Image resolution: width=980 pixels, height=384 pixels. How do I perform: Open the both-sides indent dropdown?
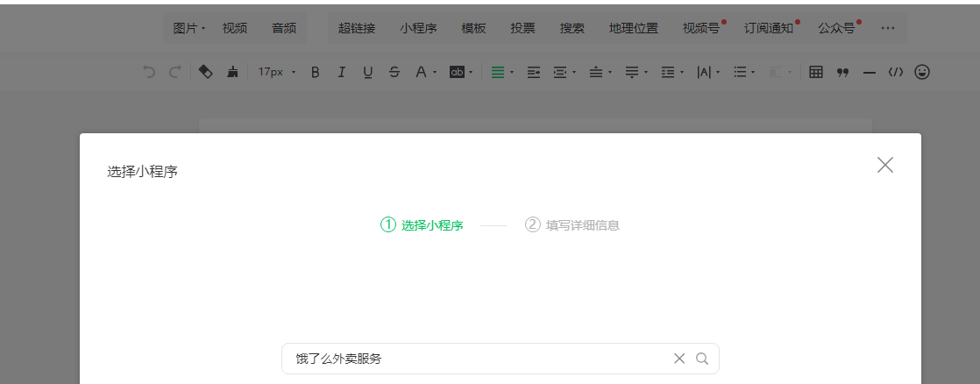tap(565, 72)
